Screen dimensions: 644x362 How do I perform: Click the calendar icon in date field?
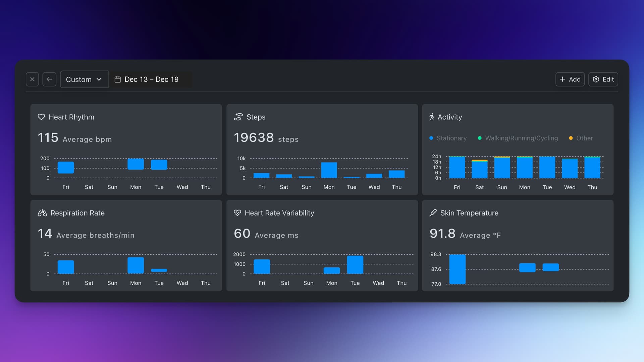pyautogui.click(x=118, y=79)
